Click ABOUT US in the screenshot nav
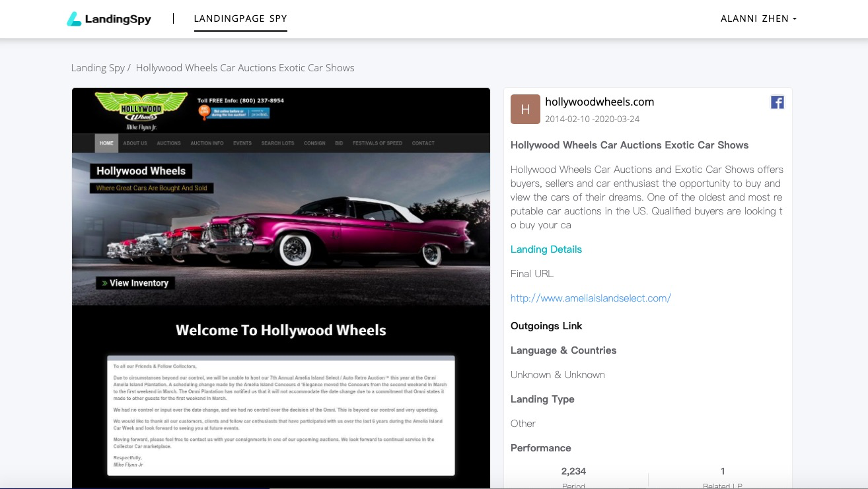 [135, 143]
